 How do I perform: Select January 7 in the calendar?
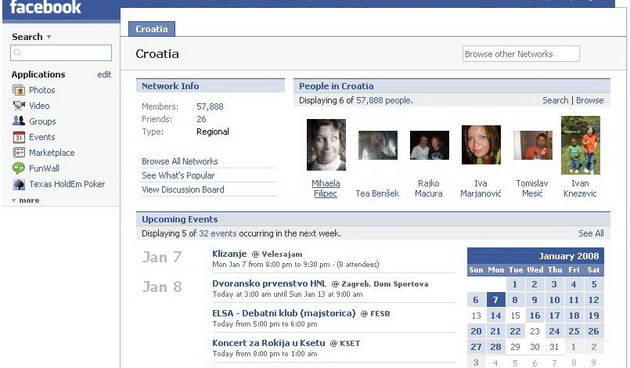[x=495, y=300]
